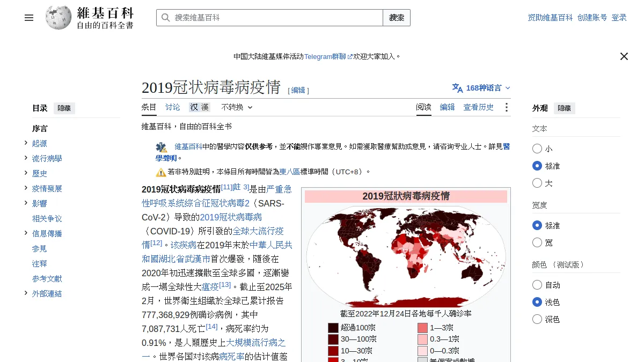Open the 168种语言 language dropdown
Viewport: 644px width, 362px height.
481,88
